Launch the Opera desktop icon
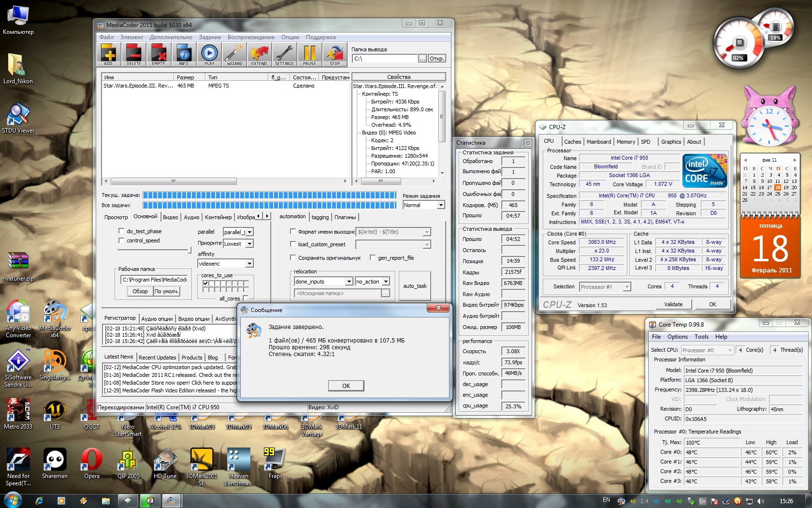 [91, 463]
